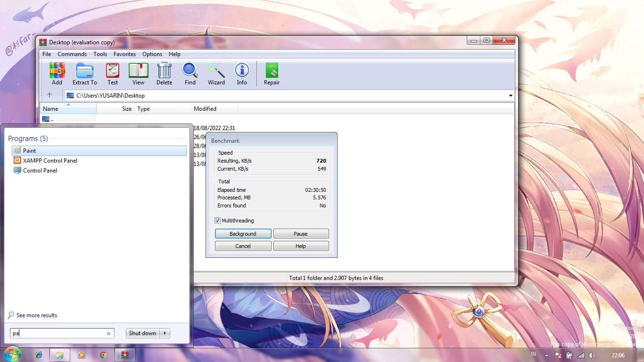Open the Favorites menu
The image size is (644, 362).
[x=124, y=54]
